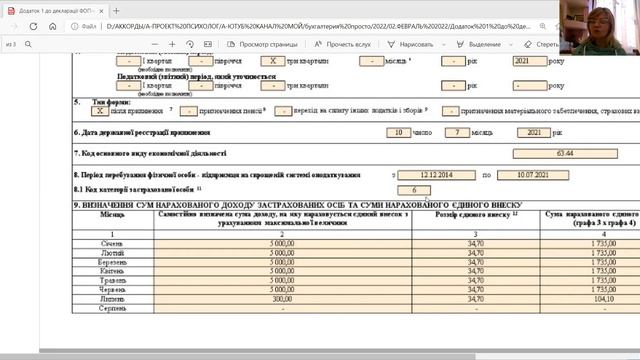Check the перехід на сплату інших податків box
This screenshot has height=360, width=640.
click(283, 111)
